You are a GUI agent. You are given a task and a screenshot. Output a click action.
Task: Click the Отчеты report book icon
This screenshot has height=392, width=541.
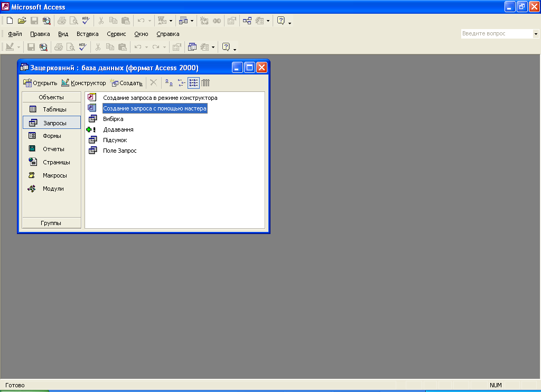[32, 149]
